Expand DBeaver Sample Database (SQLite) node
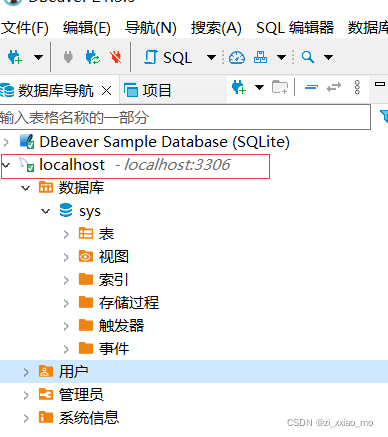Viewport: 388px width, 437px height. pyautogui.click(x=6, y=143)
